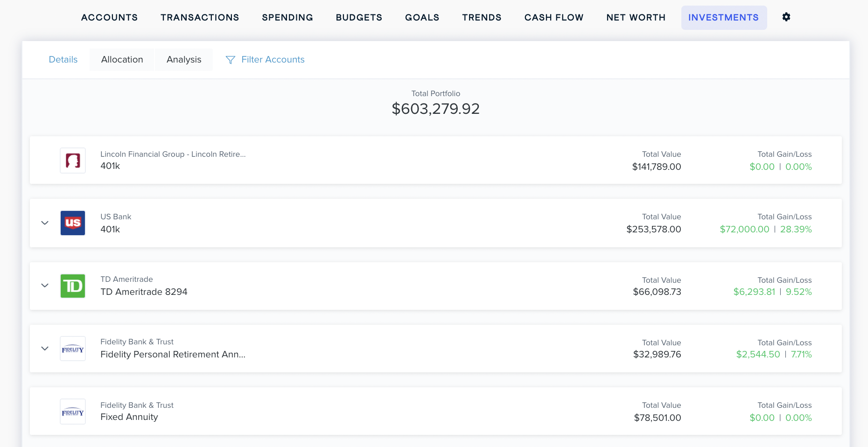Switch to the Allocation tab
The image size is (868, 447).
(122, 60)
